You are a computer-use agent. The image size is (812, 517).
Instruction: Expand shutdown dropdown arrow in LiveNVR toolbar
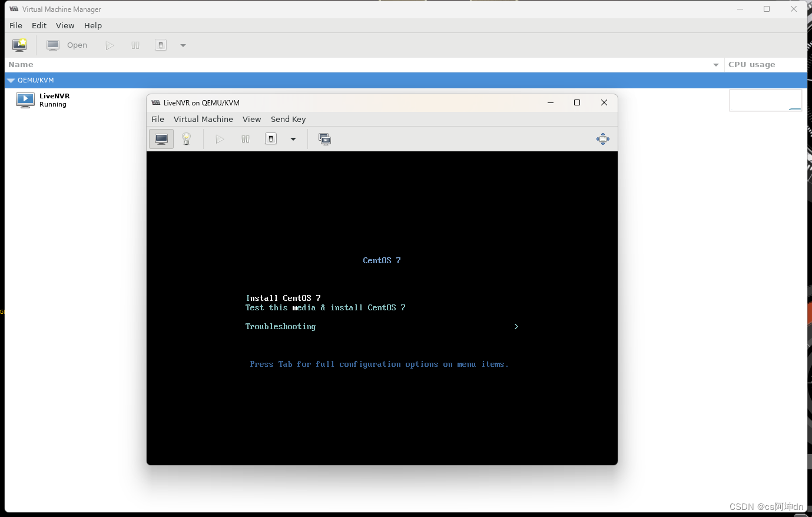[293, 139]
